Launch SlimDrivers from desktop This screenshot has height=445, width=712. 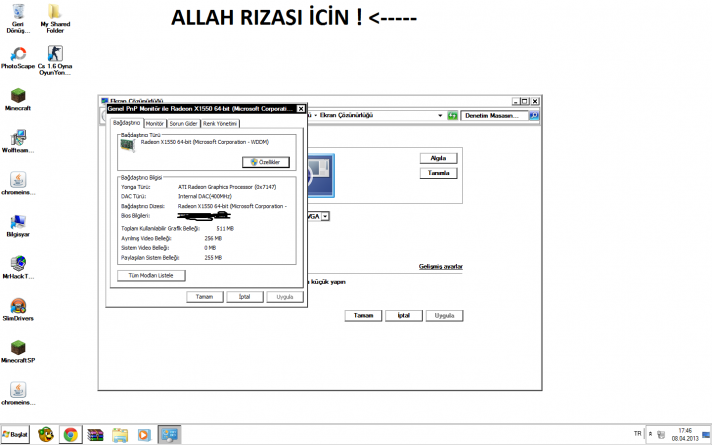[x=18, y=310]
